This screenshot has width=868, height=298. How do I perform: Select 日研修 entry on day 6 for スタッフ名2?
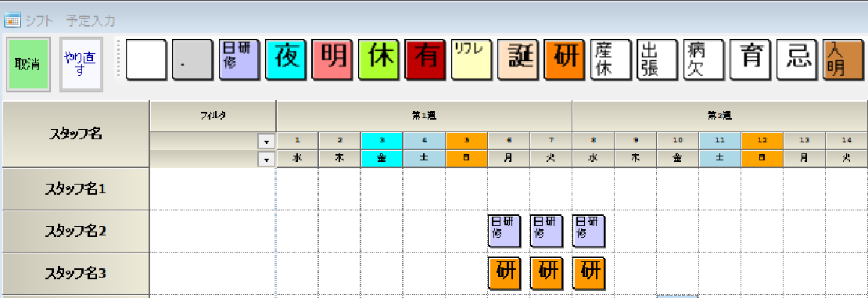point(504,231)
